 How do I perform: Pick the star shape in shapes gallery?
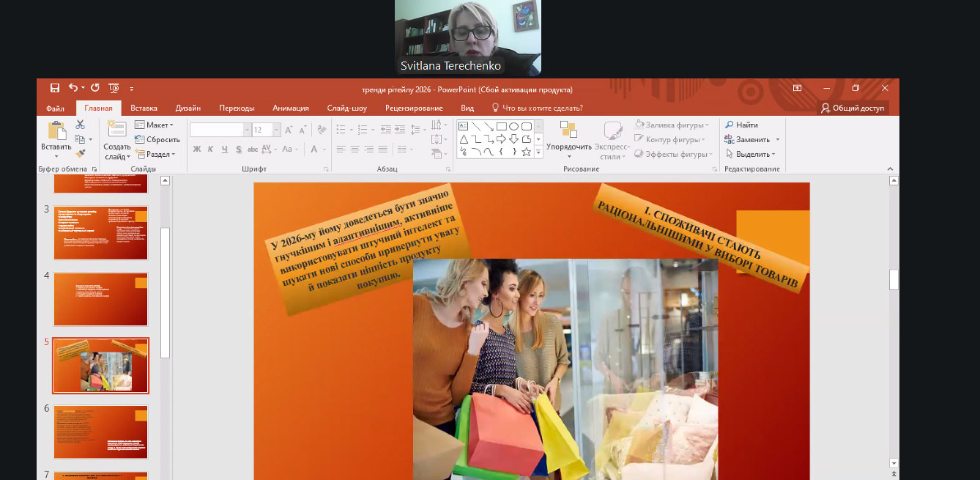click(526, 152)
